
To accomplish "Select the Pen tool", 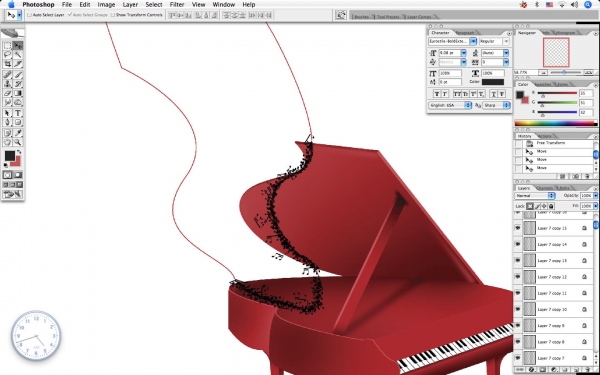I will point(7,122).
